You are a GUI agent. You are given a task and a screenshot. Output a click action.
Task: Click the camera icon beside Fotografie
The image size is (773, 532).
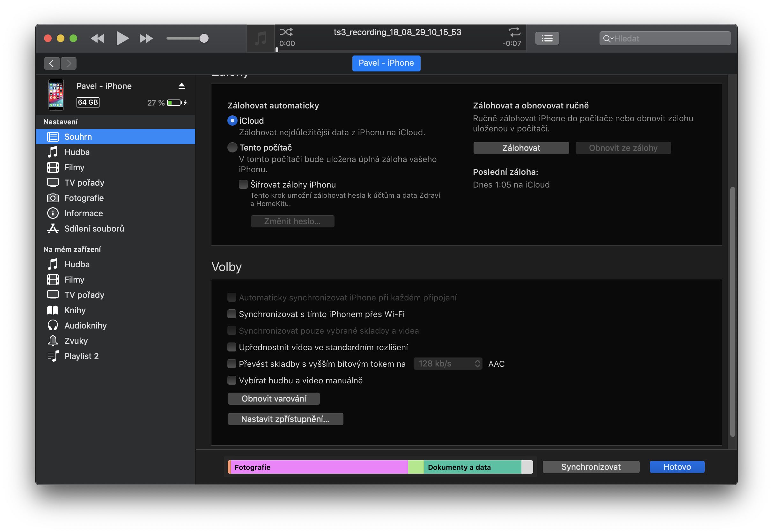(53, 198)
